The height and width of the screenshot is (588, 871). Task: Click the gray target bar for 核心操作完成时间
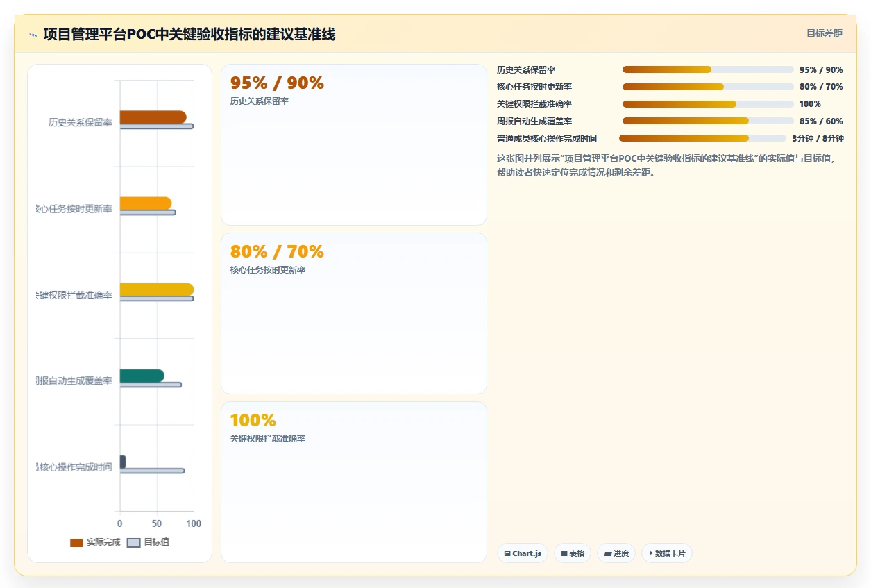click(152, 471)
